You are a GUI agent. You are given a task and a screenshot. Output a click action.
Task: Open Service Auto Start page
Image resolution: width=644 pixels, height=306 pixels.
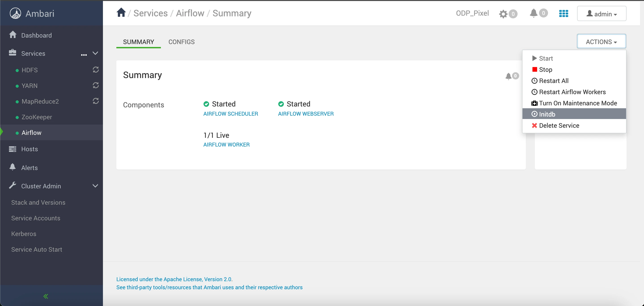click(x=37, y=249)
